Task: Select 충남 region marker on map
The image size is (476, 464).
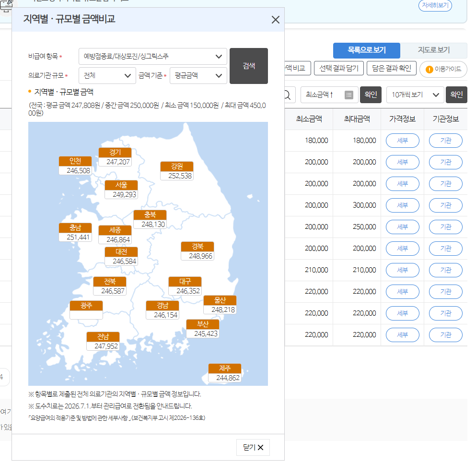Action: (75, 232)
